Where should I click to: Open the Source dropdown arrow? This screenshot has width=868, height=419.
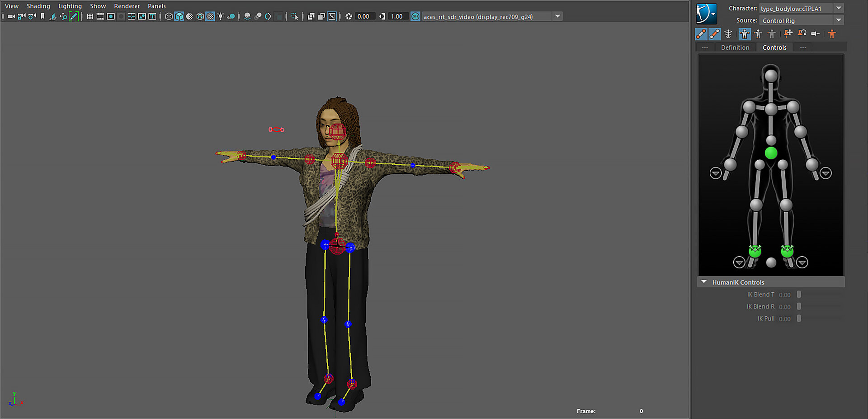(x=839, y=20)
